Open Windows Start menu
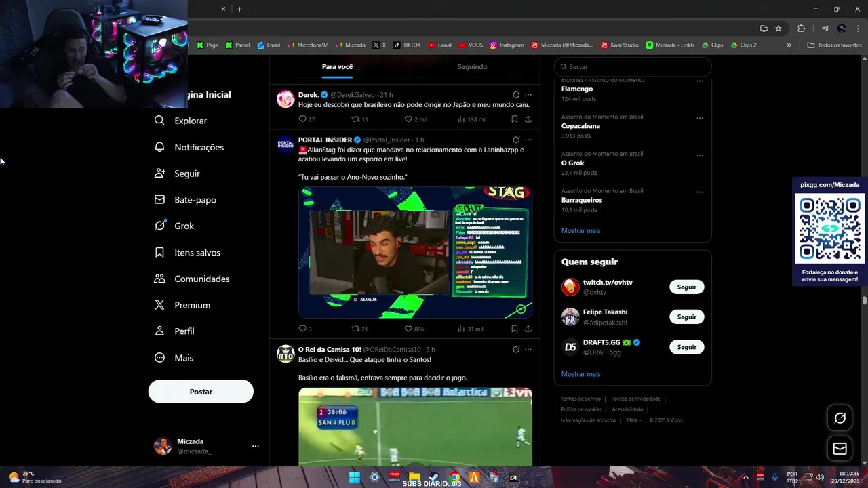Screen dimensions: 868x488 click(x=355, y=478)
